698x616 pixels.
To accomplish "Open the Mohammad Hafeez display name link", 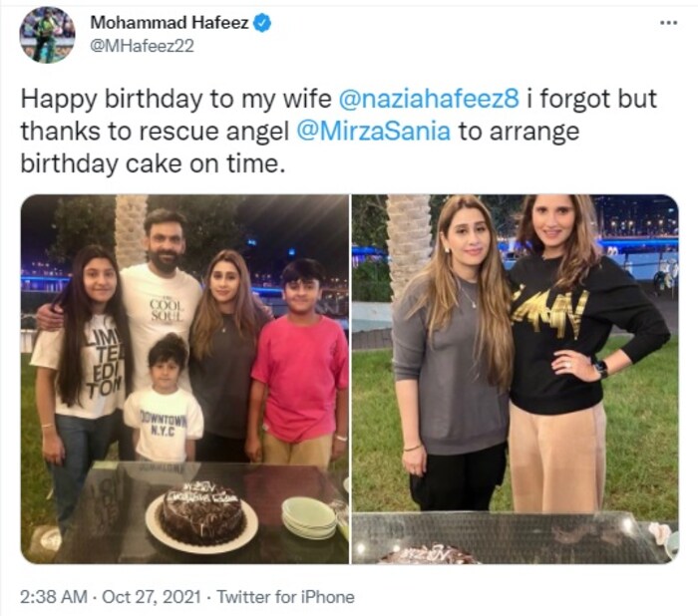I will 170,23.
